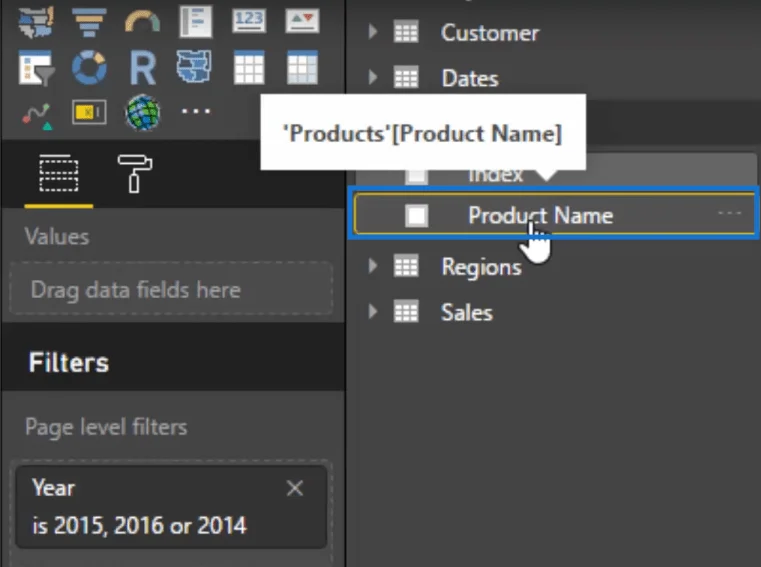Select the Funnel chart visualization
This screenshot has width=761, height=567.
pos(89,22)
